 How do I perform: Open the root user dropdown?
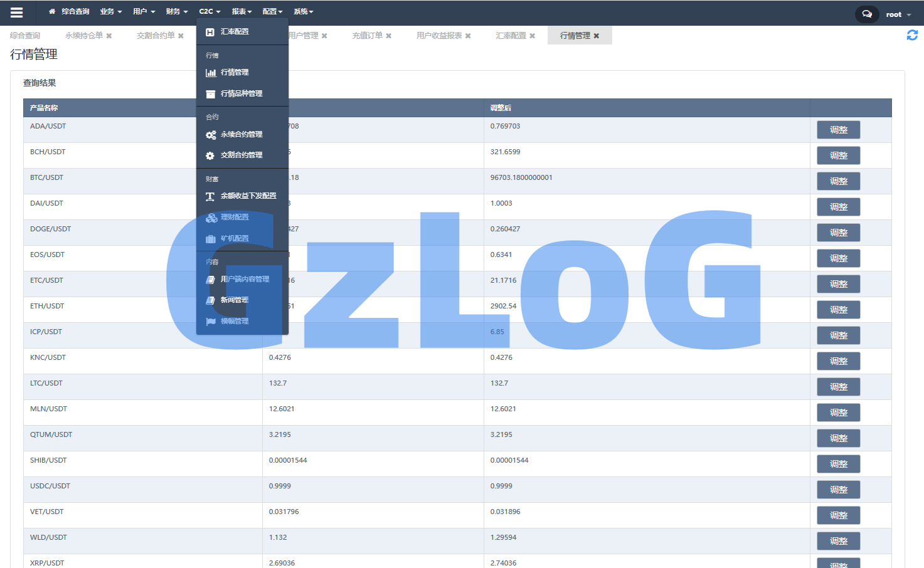(x=898, y=14)
